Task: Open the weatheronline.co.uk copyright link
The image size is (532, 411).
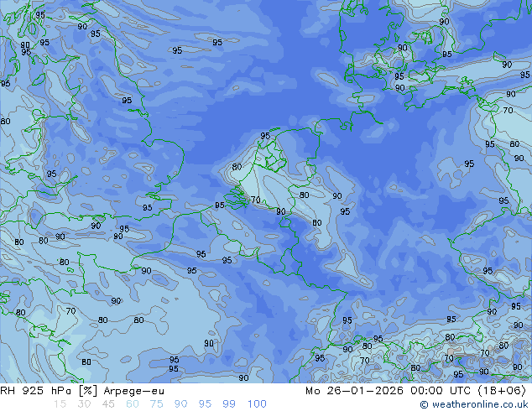Action: coord(474,404)
